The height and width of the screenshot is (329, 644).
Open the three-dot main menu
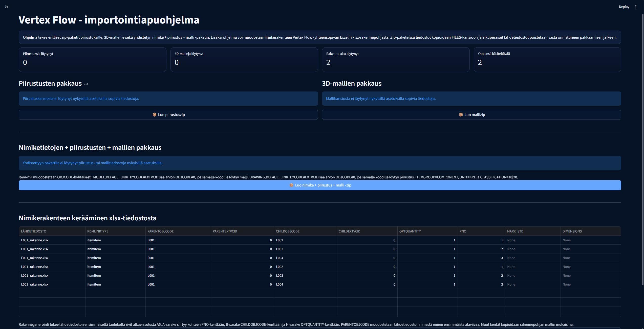(x=636, y=7)
